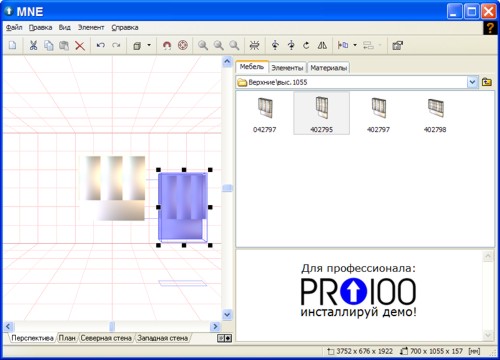The height and width of the screenshot is (360, 500).
Task: Click the Copy icon in toolbar
Action: (x=49, y=45)
